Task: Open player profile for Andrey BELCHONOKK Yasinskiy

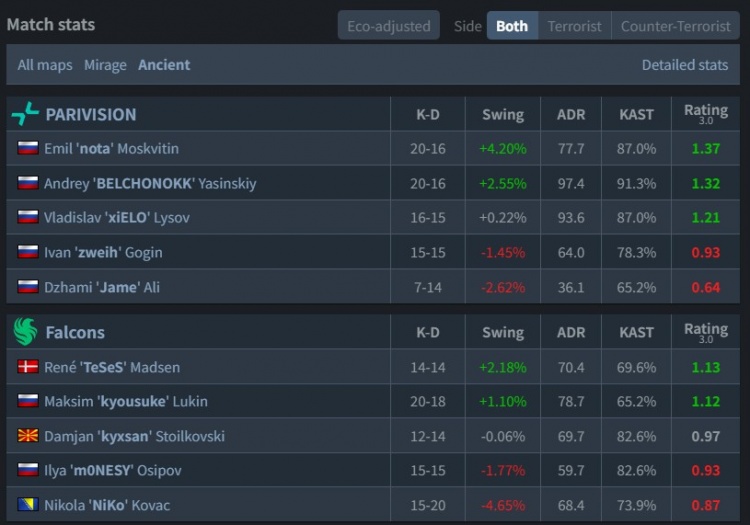Action: coord(150,184)
